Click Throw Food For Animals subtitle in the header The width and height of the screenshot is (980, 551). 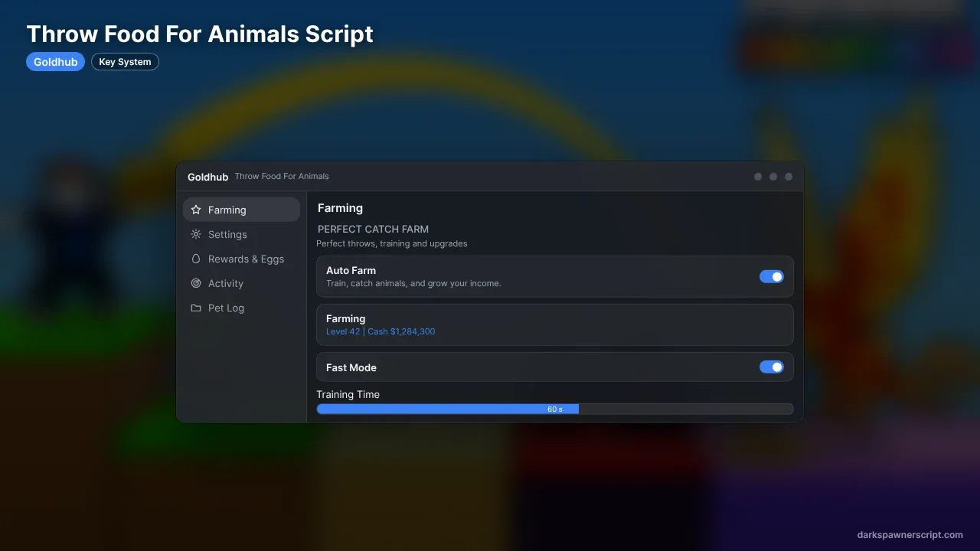pyautogui.click(x=282, y=176)
